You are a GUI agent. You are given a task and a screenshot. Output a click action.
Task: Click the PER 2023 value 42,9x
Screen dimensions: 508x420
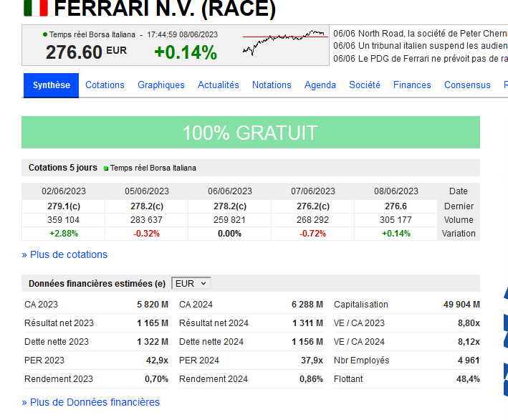(x=157, y=361)
